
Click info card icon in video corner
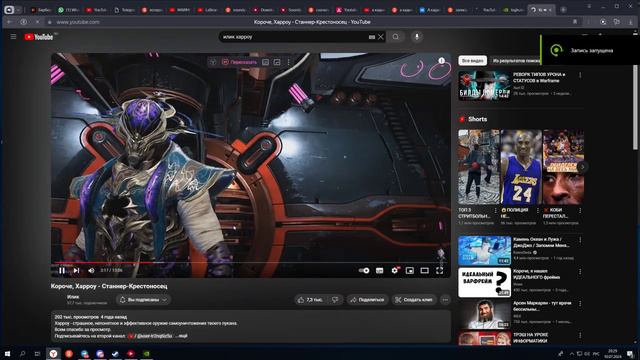tap(441, 61)
